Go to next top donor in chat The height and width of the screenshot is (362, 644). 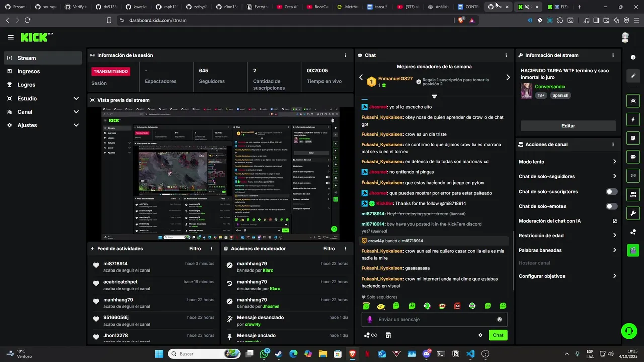[x=508, y=77]
